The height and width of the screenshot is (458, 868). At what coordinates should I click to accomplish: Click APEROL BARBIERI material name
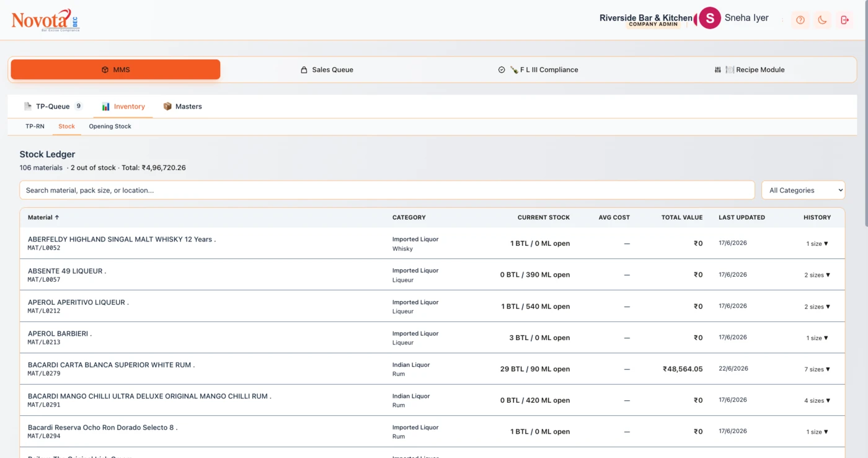60,333
